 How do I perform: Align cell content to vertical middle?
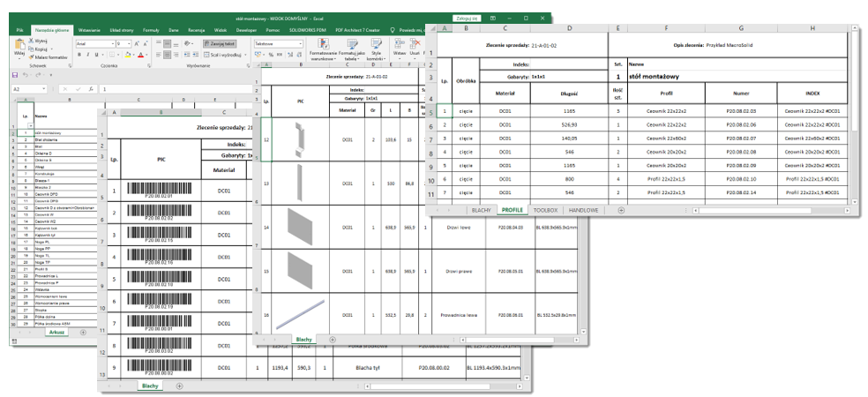168,44
